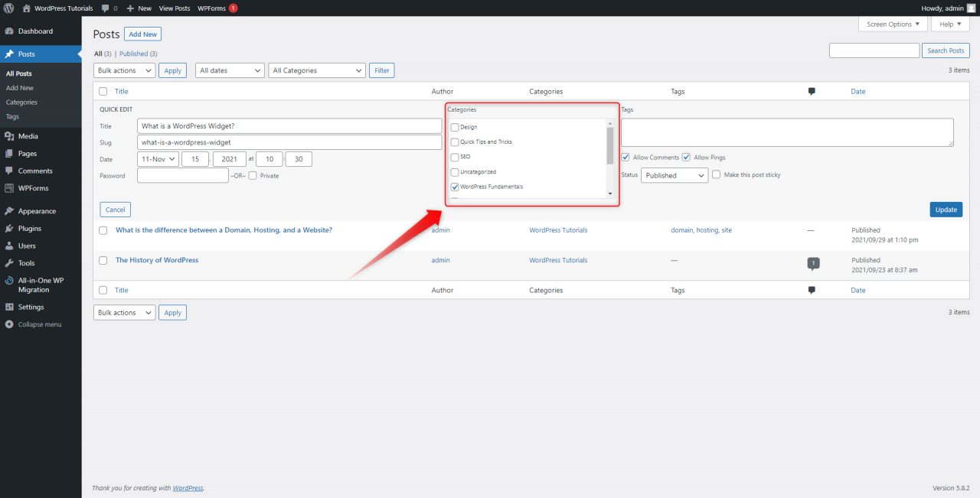
Task: Click the post Title input field
Action: pos(289,126)
